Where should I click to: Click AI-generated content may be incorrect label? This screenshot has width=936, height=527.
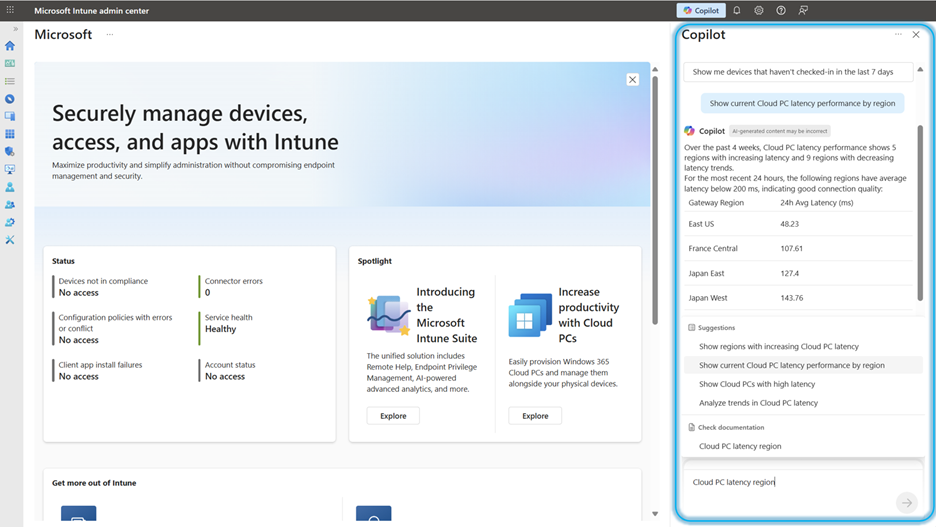click(780, 131)
